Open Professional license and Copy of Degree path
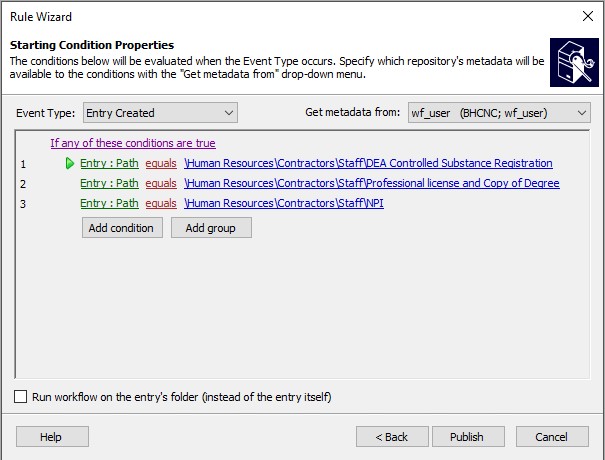605x460 pixels. click(372, 183)
